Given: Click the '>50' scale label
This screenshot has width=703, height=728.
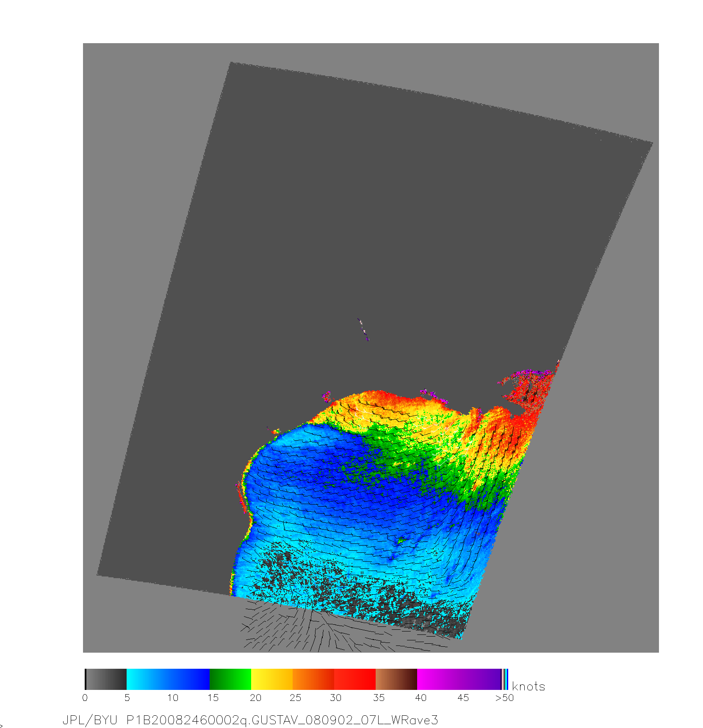Looking at the screenshot, I should (504, 698).
